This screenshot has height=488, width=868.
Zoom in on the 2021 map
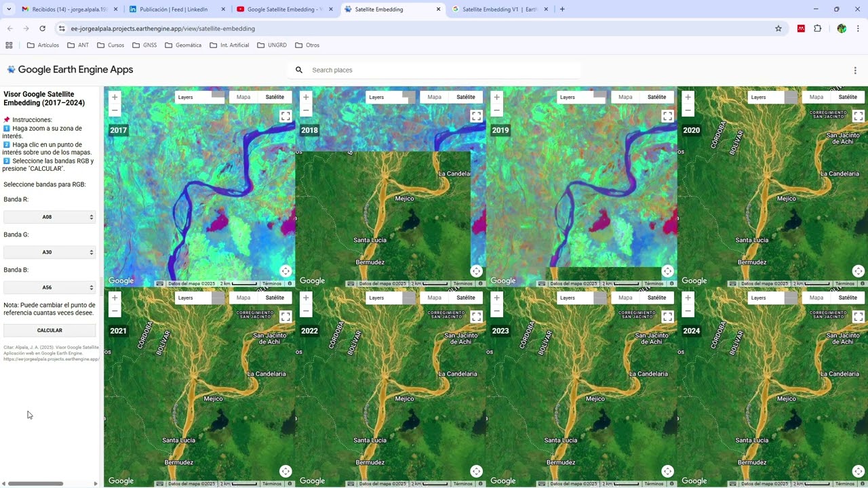point(115,298)
